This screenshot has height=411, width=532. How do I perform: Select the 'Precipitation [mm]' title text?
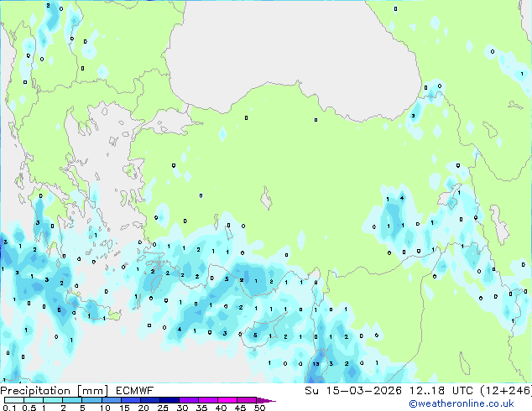[x=55, y=391]
